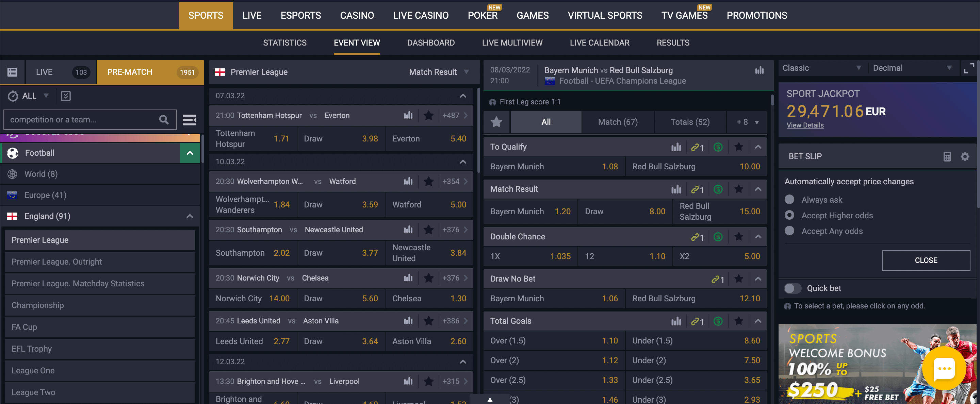The height and width of the screenshot is (404, 980).
Task: Click the search magnifier icon
Action: tap(164, 120)
